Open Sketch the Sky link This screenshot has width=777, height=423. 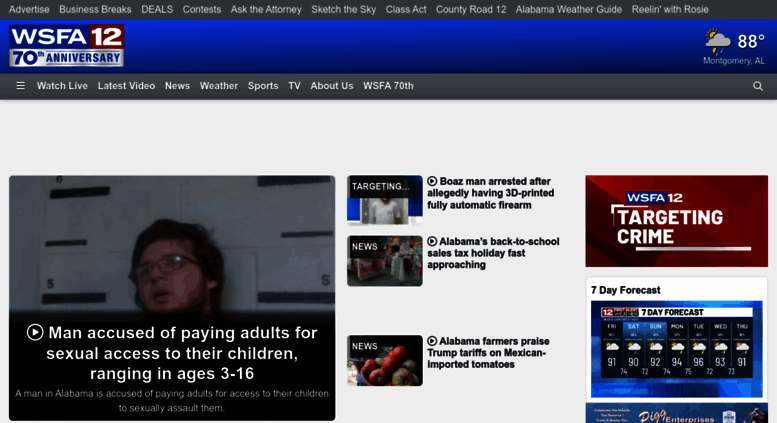[x=343, y=9]
